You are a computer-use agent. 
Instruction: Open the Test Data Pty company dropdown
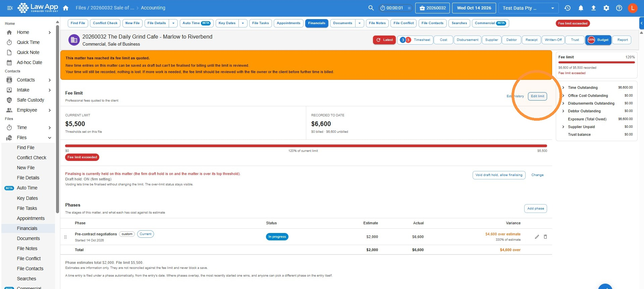528,8
